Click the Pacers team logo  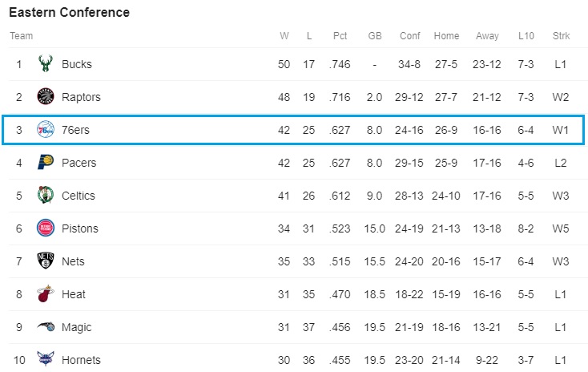click(x=46, y=163)
